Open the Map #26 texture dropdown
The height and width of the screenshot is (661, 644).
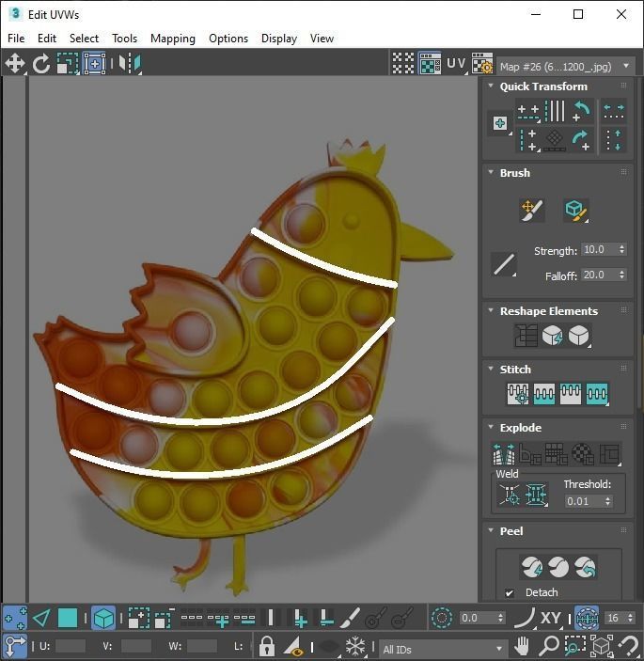point(566,66)
